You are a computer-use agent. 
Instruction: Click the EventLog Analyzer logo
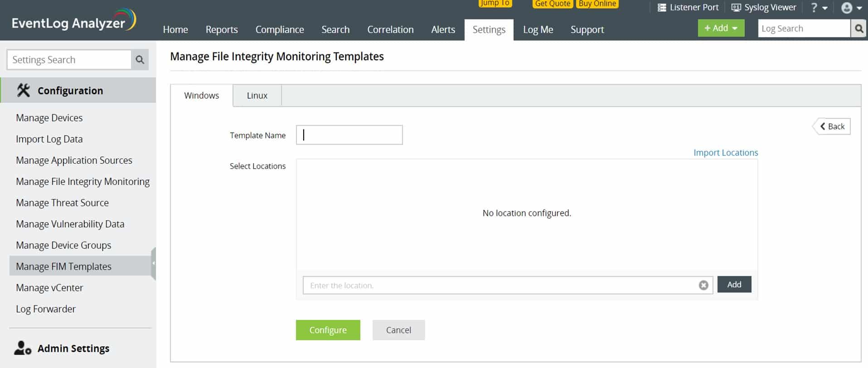[x=73, y=21]
